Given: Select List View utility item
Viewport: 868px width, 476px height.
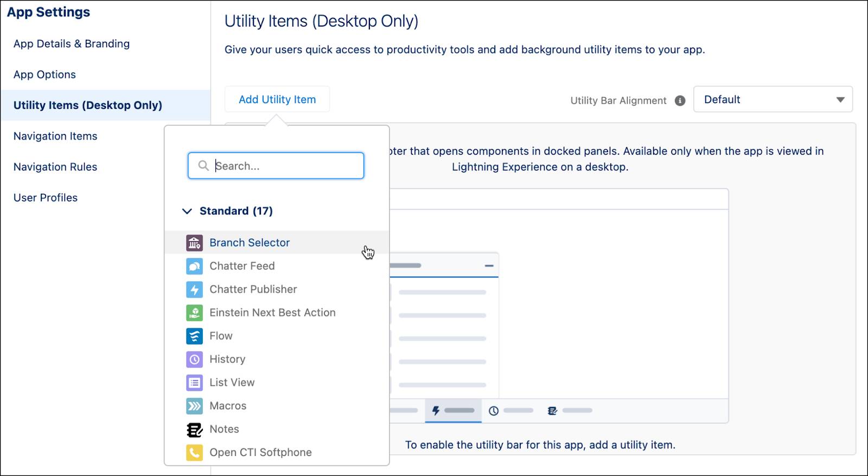Looking at the screenshot, I should [x=277, y=383].
